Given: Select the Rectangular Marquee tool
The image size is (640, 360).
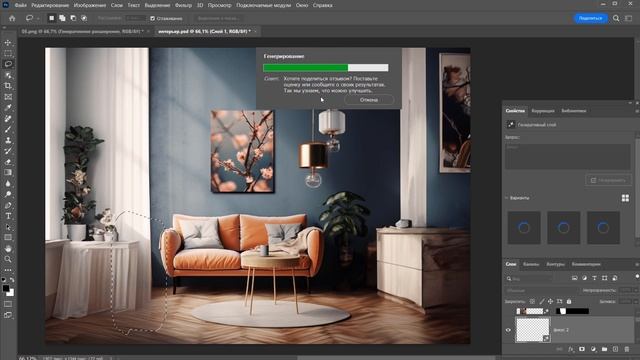Looking at the screenshot, I should [8, 53].
